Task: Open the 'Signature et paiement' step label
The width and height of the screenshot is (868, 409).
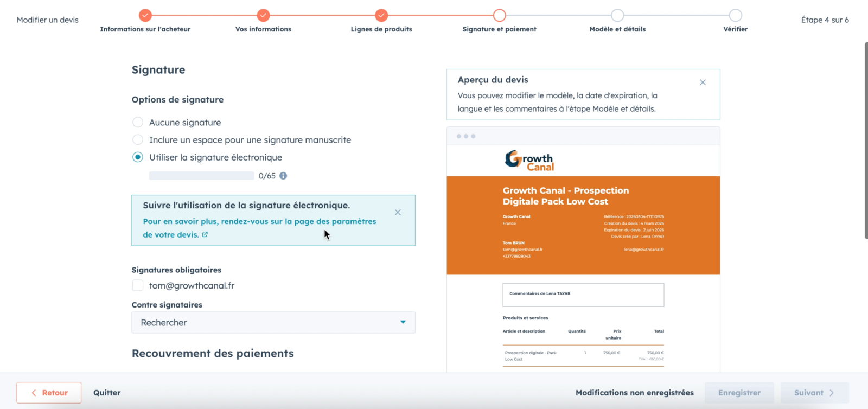Action: point(500,29)
